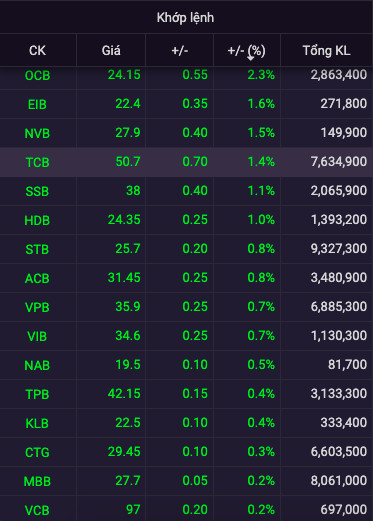
Task: Click VPB volume 6,885,300
Action: point(339,307)
